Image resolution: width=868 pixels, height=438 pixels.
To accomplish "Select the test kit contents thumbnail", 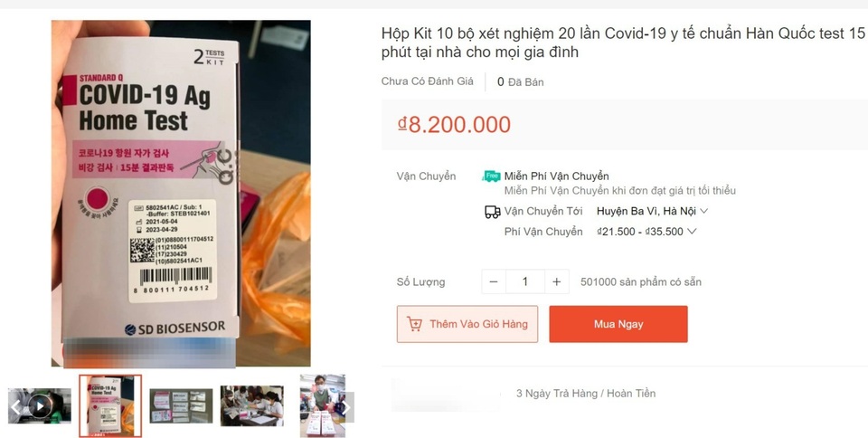I will coord(181,406).
